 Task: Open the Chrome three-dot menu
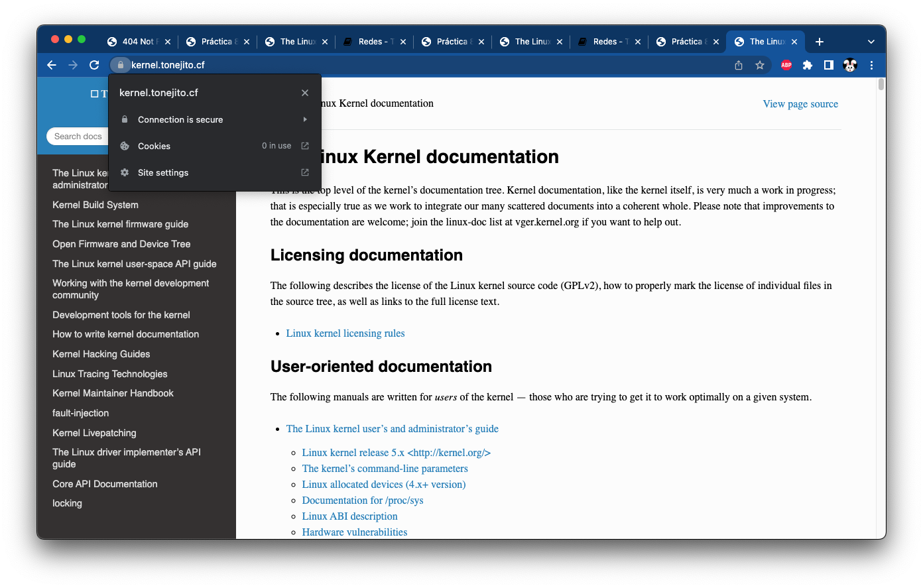[871, 65]
